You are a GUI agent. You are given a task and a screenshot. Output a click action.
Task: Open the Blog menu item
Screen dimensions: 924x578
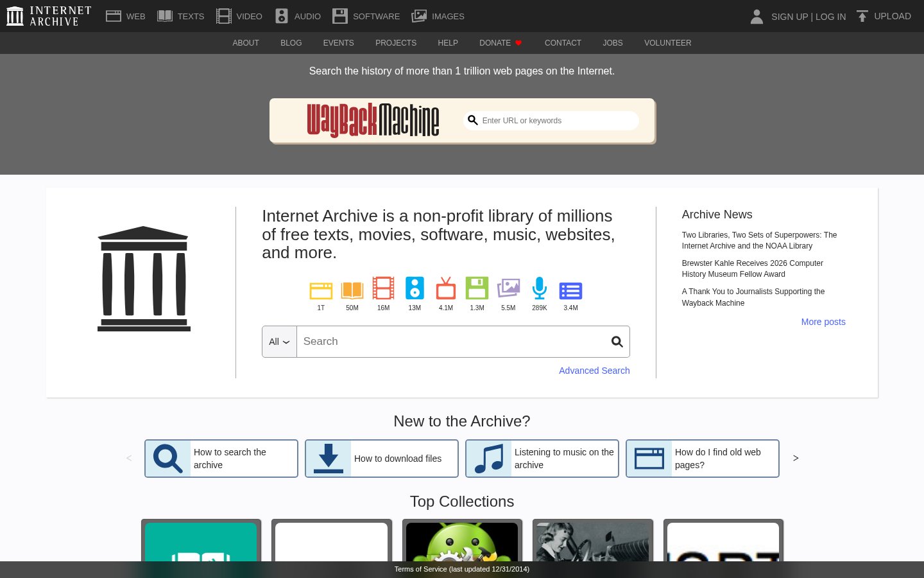click(x=291, y=43)
